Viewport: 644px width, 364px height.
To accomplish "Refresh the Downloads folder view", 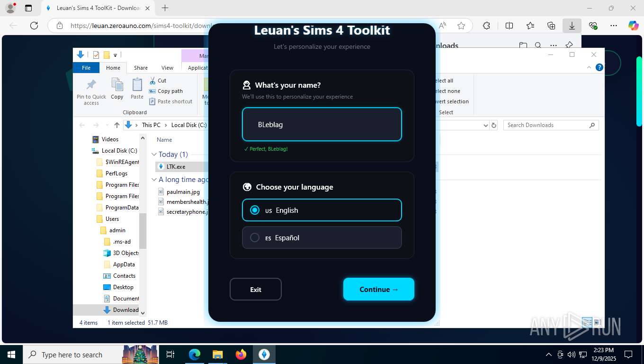I will click(x=494, y=125).
